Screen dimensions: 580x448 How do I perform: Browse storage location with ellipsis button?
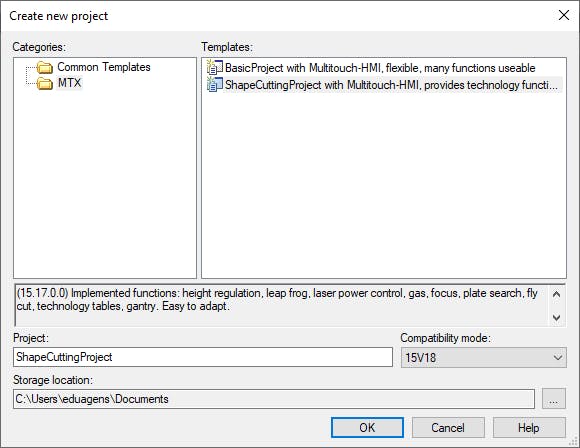[x=554, y=399]
